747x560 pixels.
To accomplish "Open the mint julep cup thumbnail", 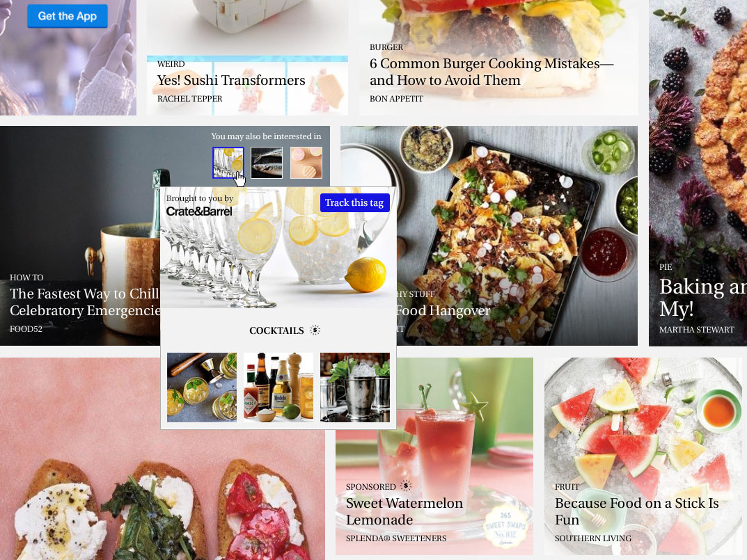I will (x=355, y=387).
